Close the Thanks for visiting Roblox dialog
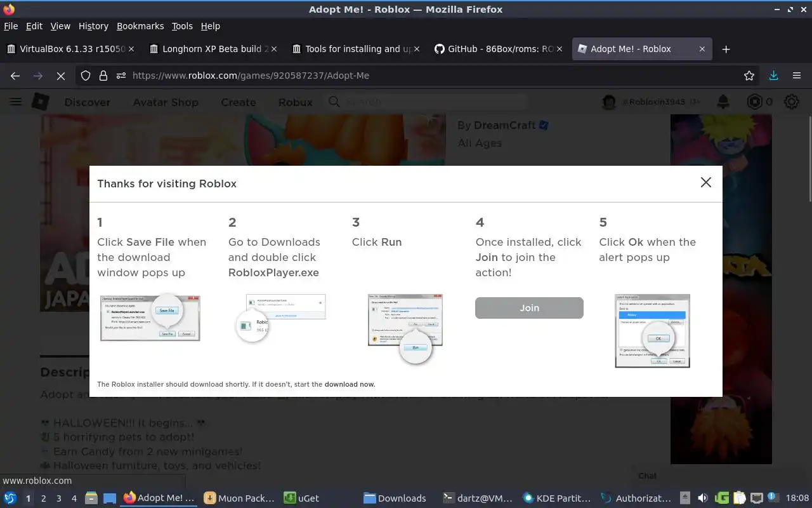 (x=705, y=183)
